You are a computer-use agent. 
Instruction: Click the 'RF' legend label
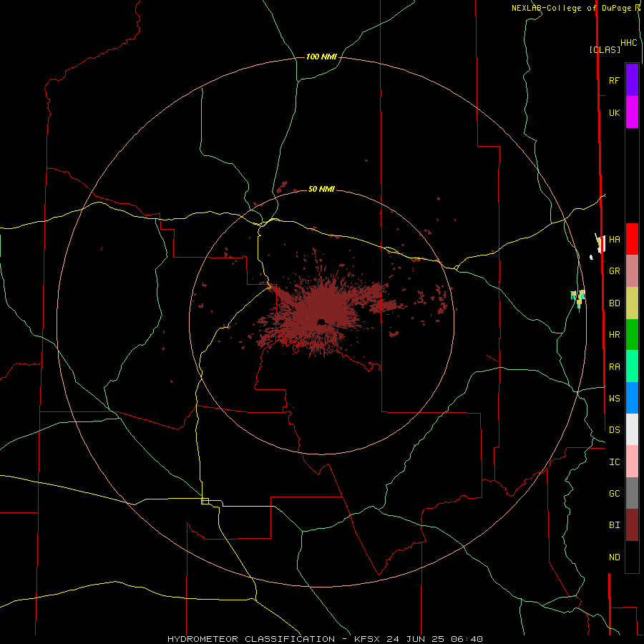click(615, 80)
